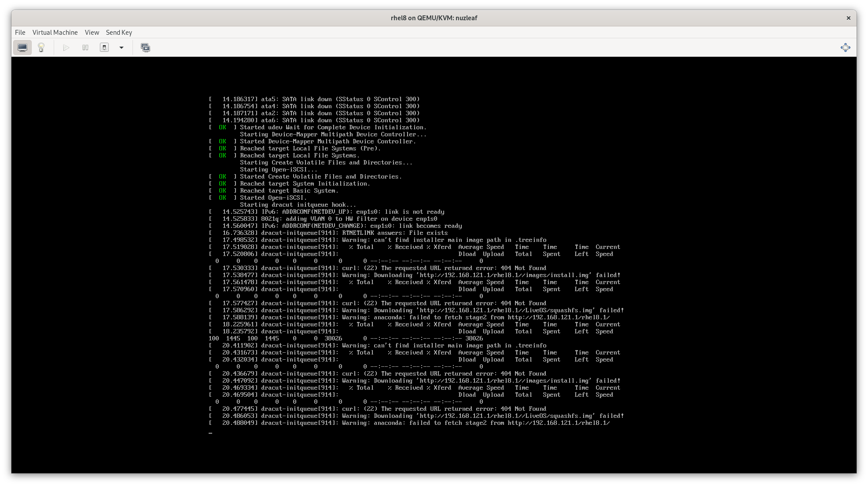Open the Send Key menu
Viewport: 868px width, 486px height.
(119, 33)
